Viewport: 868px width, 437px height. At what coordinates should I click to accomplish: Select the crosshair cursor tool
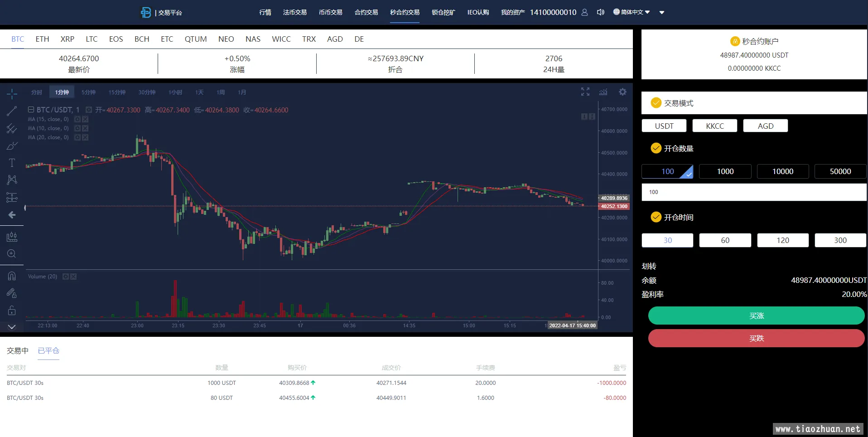12,94
